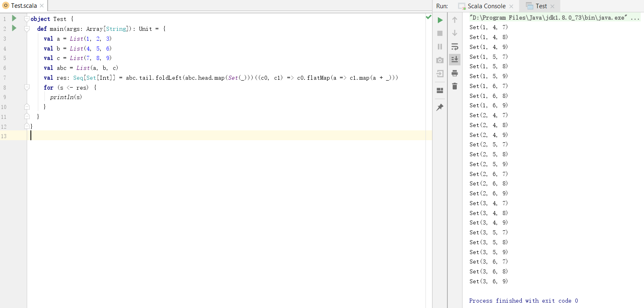The height and width of the screenshot is (308, 644).
Task: Select console output line Set(1, 5, 8)
Action: (488, 66)
